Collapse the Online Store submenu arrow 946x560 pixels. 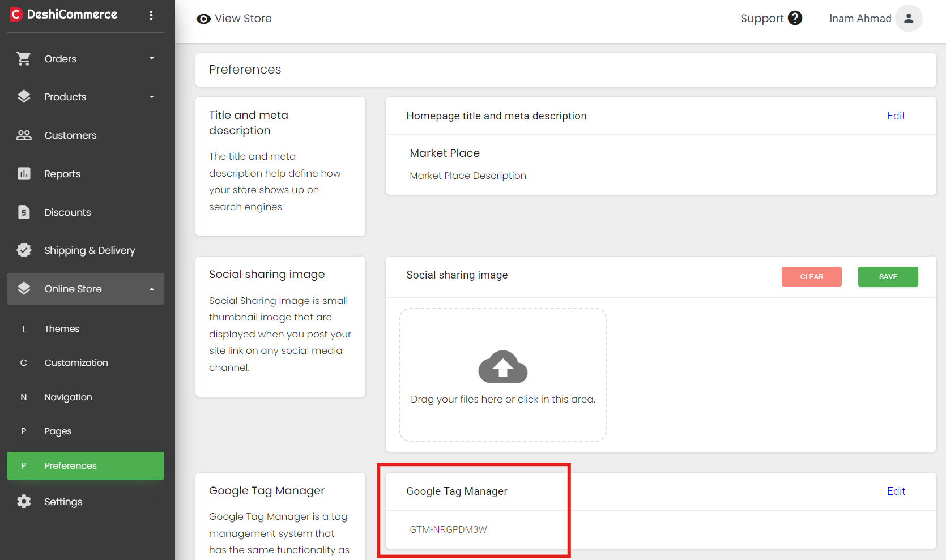[x=152, y=289]
